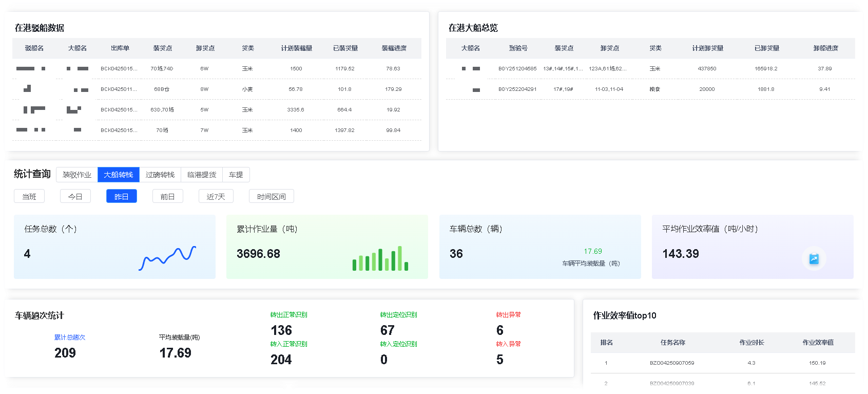This screenshot has width=868, height=394.
Task: Show statistics for 近7天
Action: pyautogui.click(x=216, y=196)
